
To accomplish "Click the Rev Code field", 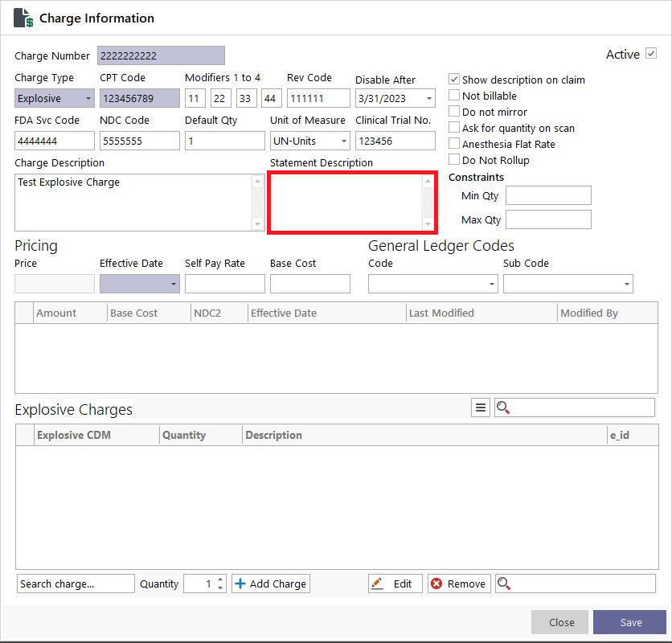I will 318,98.
